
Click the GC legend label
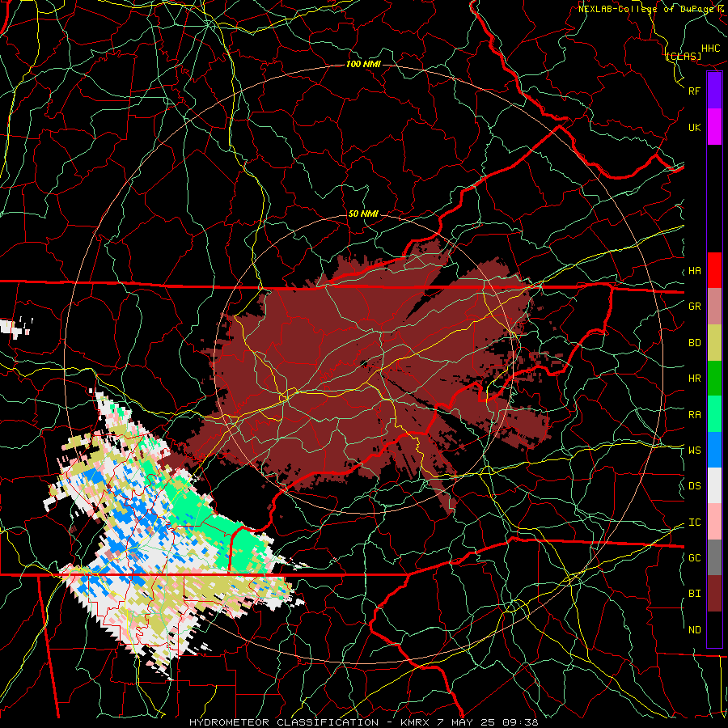coord(694,558)
